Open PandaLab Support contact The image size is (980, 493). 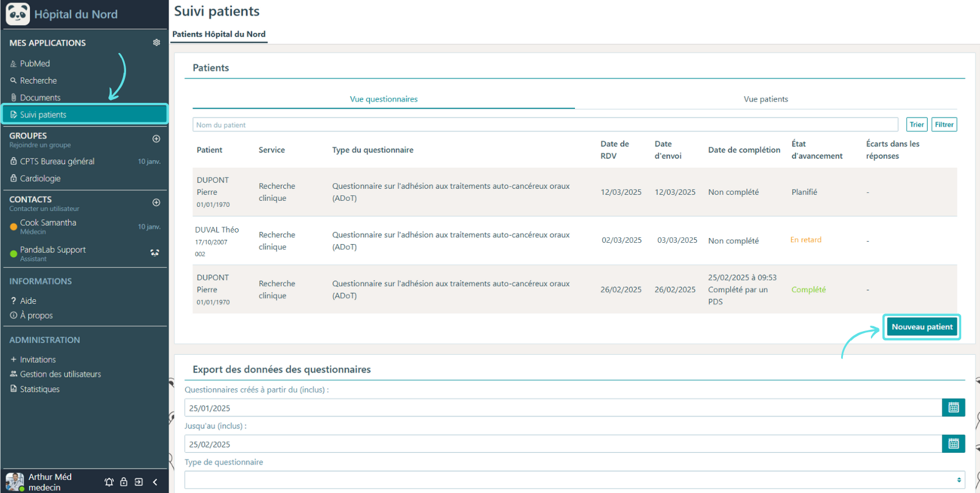pos(53,250)
